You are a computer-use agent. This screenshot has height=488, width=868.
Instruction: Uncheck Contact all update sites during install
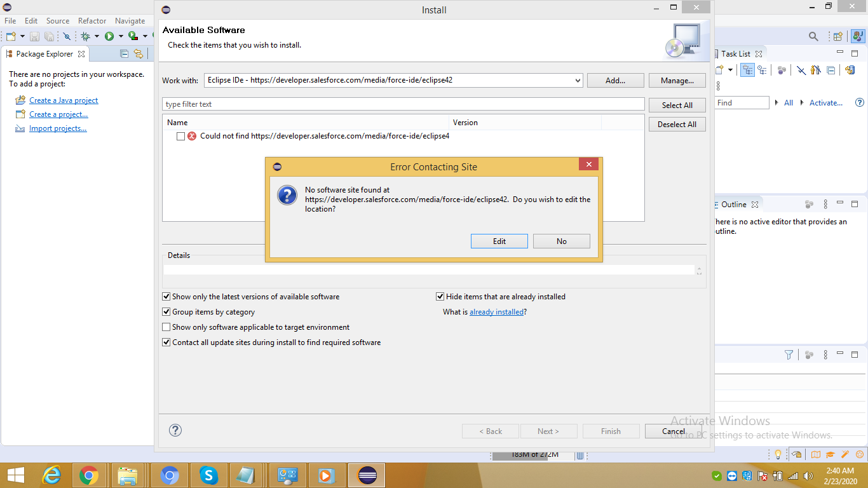pos(166,342)
